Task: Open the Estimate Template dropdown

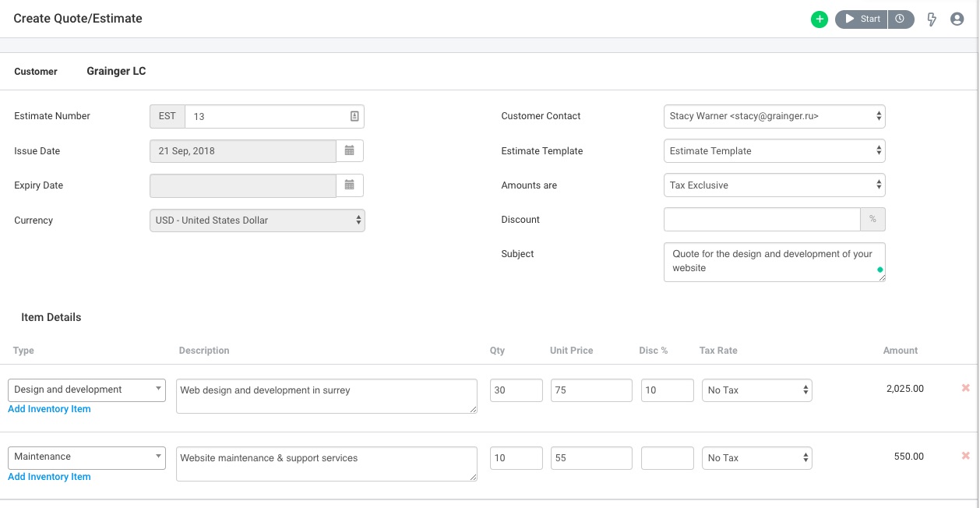Action: [774, 151]
